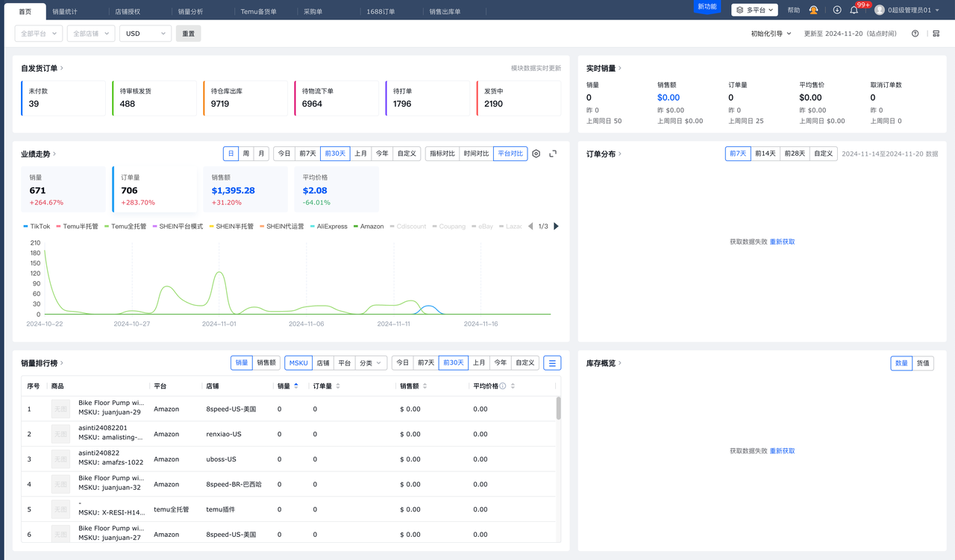
Task: Toggle Temu半托管 series in legend
Action: (77, 227)
